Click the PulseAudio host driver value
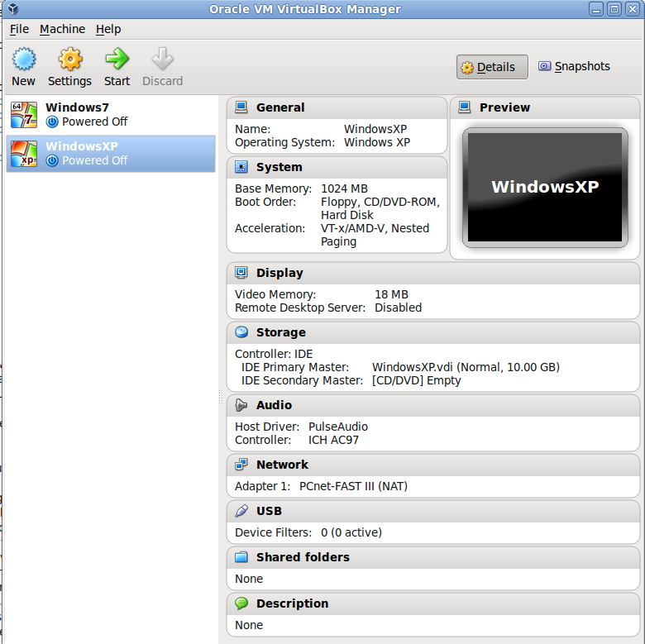The height and width of the screenshot is (644, 645). click(x=338, y=427)
